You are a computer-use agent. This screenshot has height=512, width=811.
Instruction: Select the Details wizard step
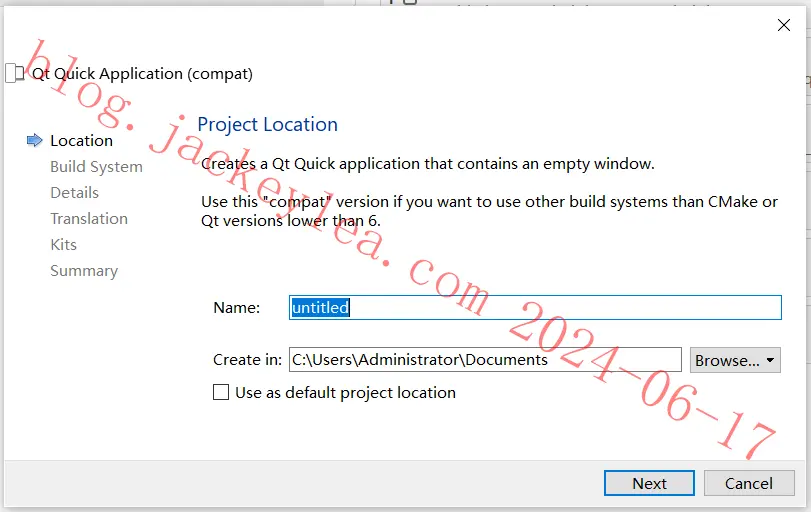point(74,192)
